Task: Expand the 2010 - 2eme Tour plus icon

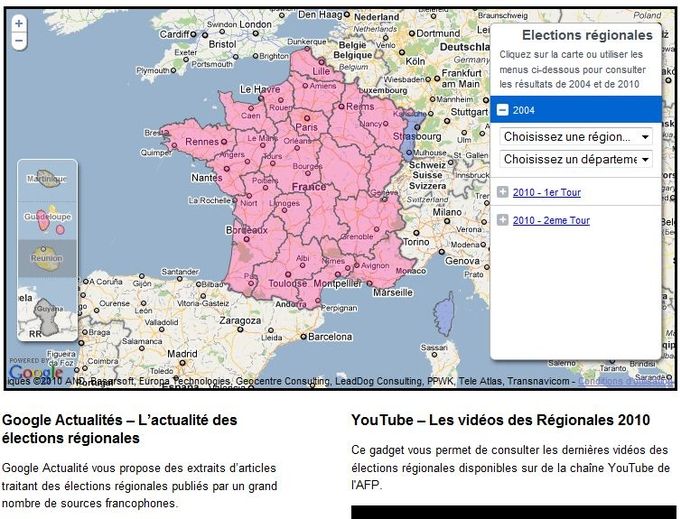Action: click(x=502, y=220)
